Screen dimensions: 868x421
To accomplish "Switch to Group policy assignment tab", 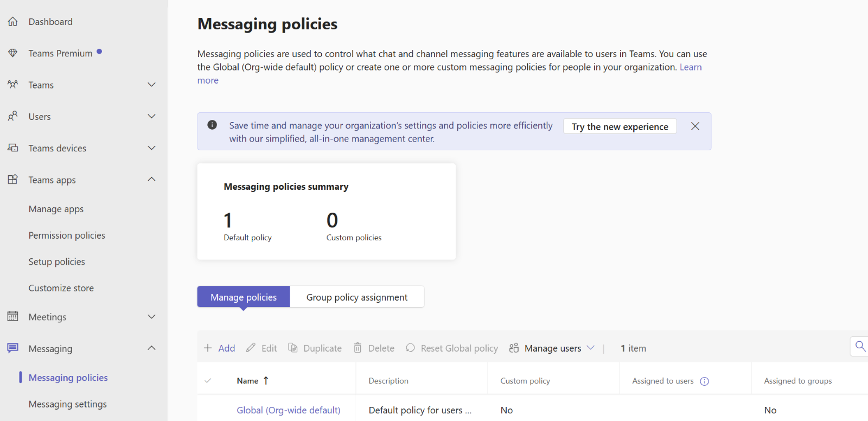I will pyautogui.click(x=357, y=297).
